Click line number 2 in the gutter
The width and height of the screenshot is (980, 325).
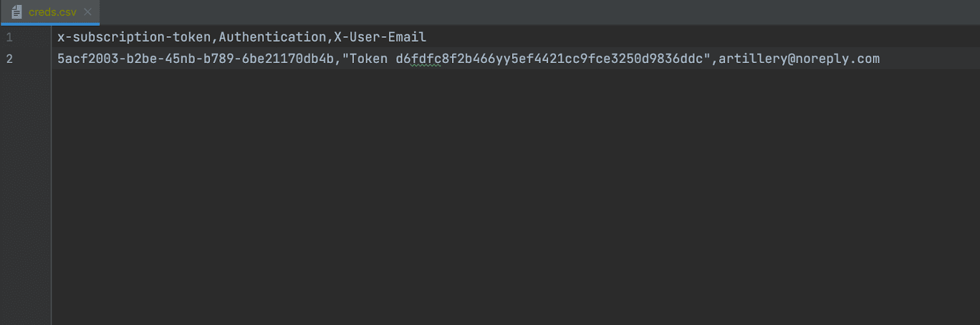pos(9,59)
